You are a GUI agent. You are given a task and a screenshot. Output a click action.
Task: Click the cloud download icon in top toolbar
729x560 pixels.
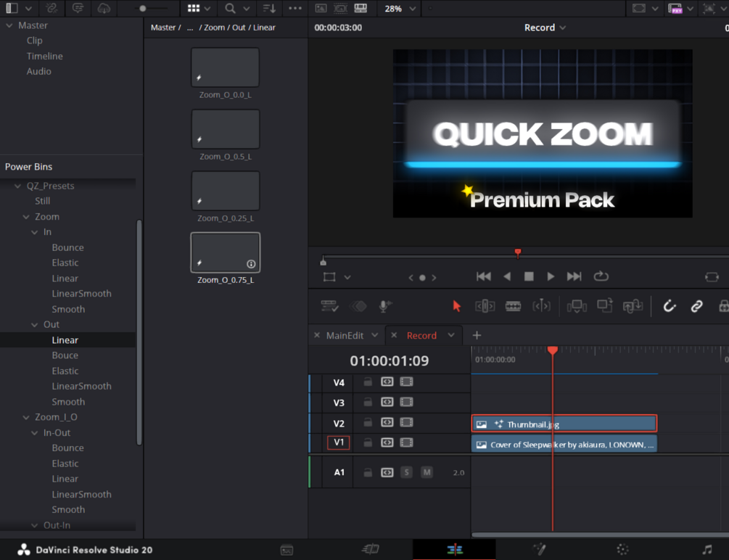click(x=104, y=8)
